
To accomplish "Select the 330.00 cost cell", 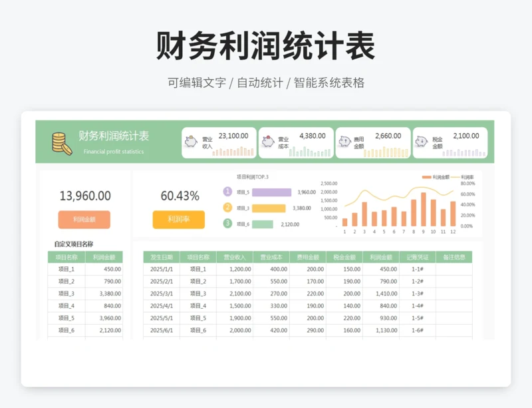I will [271, 306].
